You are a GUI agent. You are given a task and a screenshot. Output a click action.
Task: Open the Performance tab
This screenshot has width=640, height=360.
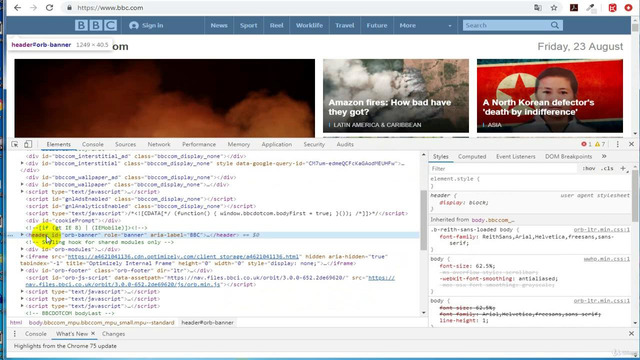[199, 144]
